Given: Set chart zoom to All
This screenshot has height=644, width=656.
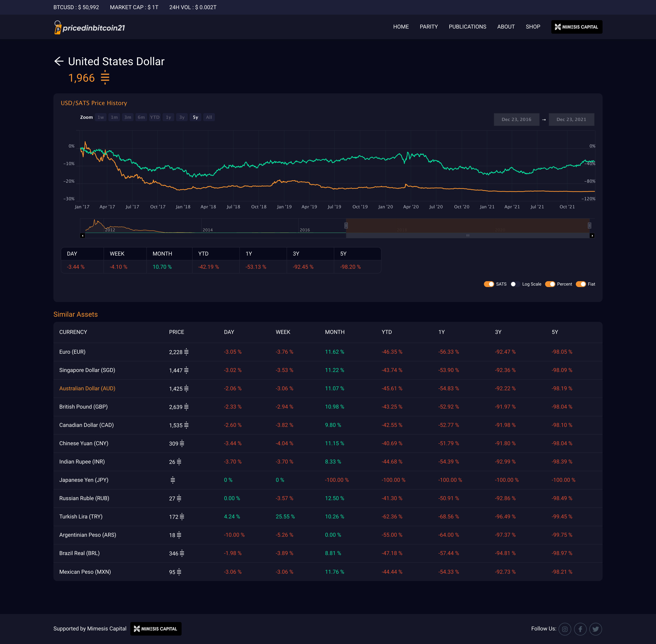Looking at the screenshot, I should [209, 117].
